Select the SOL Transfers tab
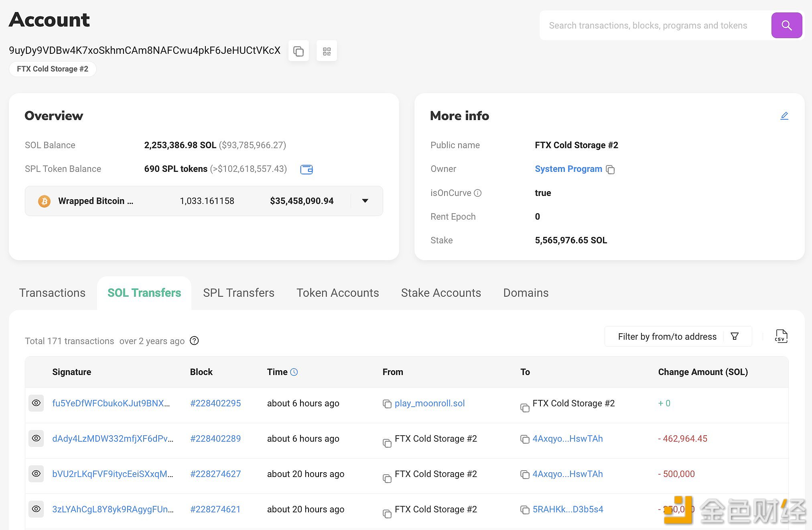The image size is (812, 530). point(144,293)
